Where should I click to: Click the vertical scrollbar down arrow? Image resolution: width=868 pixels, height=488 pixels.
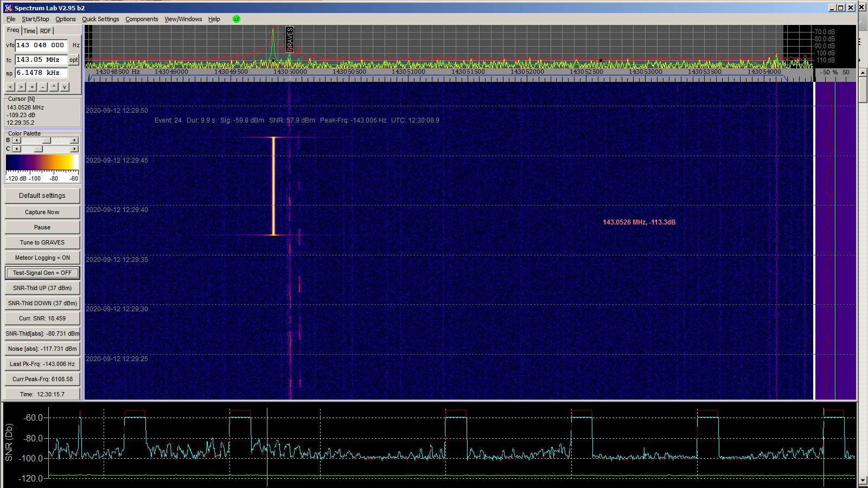[863, 480]
